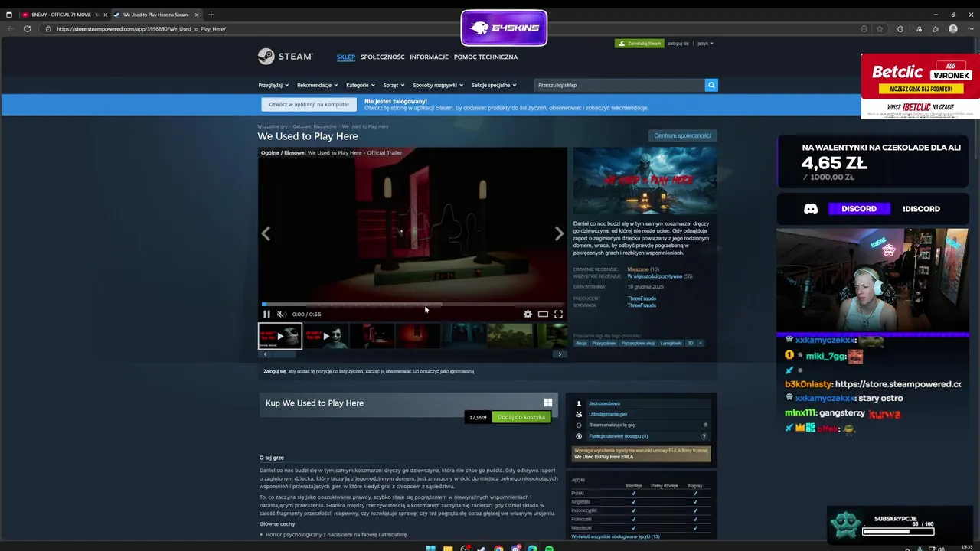Show the next media with the right arrow

point(559,233)
